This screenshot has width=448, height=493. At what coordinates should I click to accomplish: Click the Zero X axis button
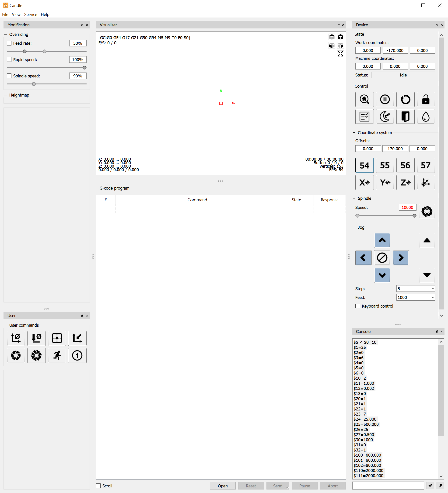(x=364, y=182)
